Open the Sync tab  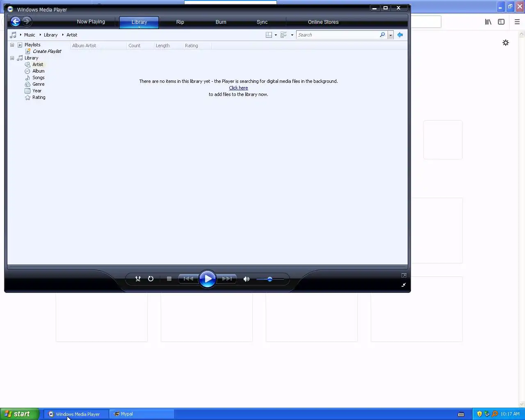(262, 22)
